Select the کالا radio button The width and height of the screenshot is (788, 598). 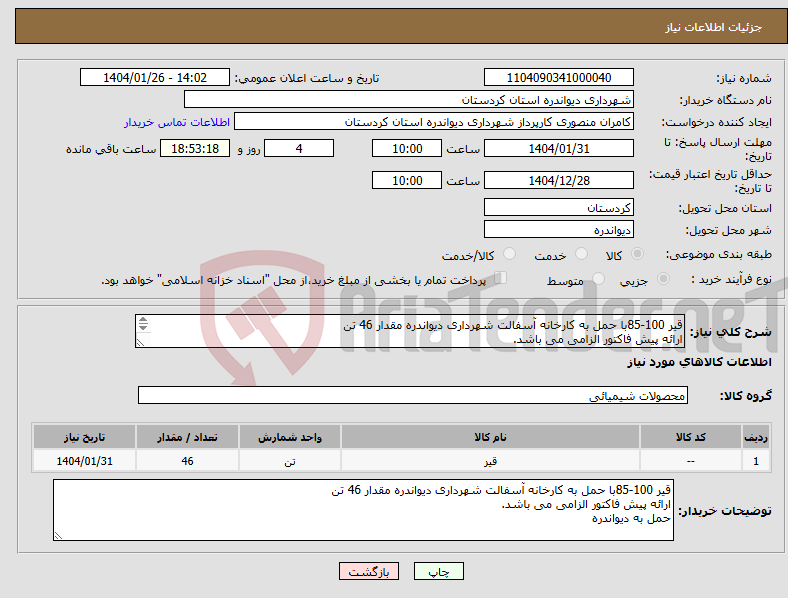637,254
